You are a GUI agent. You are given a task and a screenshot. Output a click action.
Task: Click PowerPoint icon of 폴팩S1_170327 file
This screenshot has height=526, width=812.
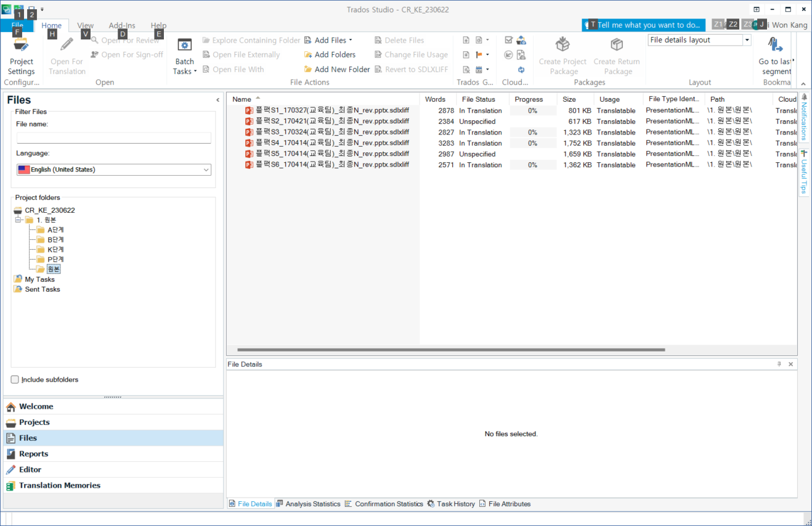coord(249,110)
